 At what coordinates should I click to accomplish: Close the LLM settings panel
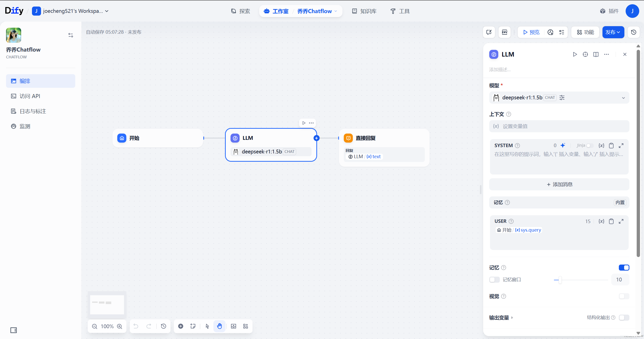point(625,54)
